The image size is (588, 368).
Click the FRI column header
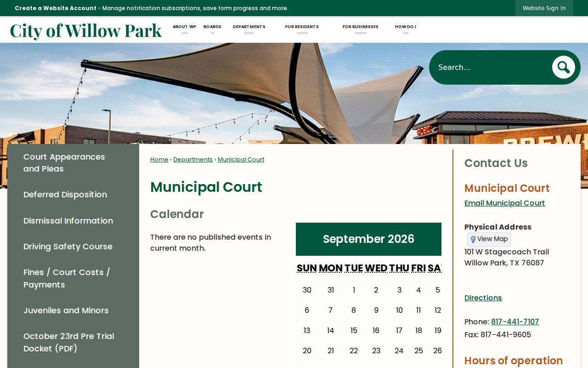coord(418,268)
